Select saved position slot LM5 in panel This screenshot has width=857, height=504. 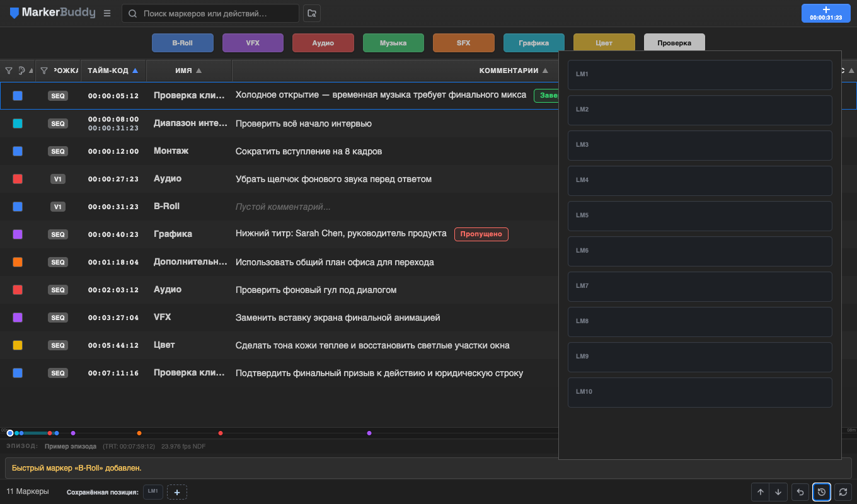pyautogui.click(x=700, y=216)
